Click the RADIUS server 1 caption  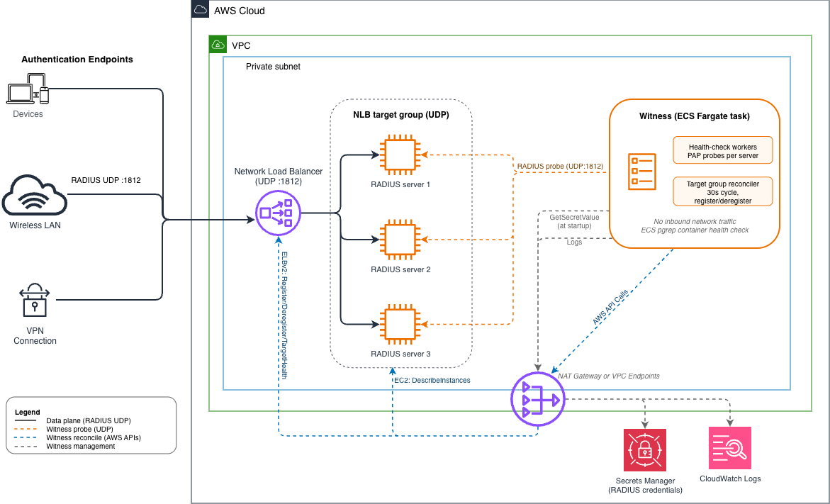[400, 184]
